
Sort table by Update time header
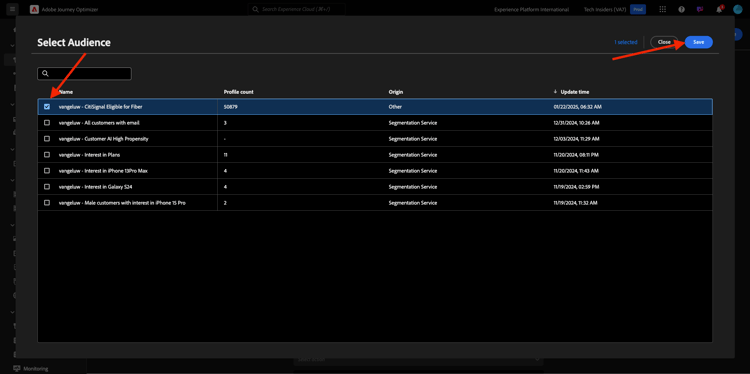(x=574, y=92)
